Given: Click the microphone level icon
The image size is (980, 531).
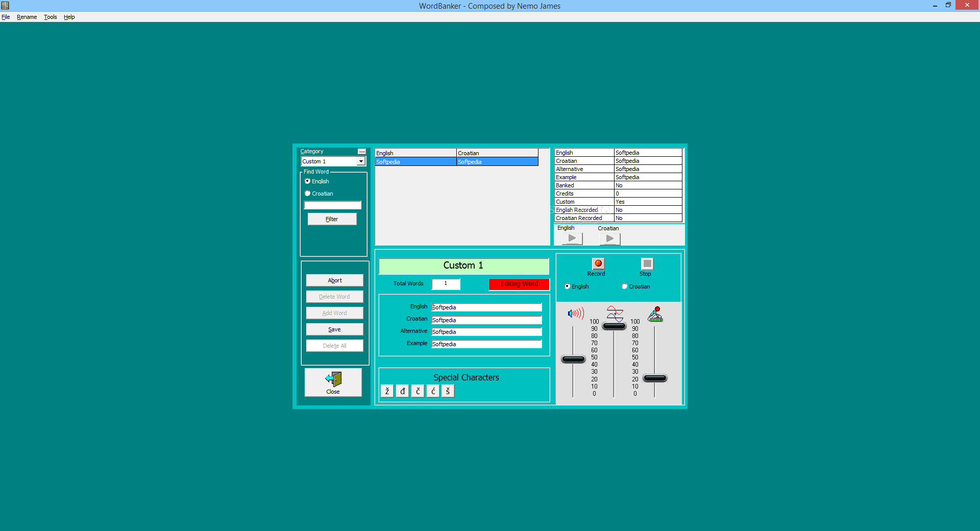Looking at the screenshot, I should (x=655, y=314).
